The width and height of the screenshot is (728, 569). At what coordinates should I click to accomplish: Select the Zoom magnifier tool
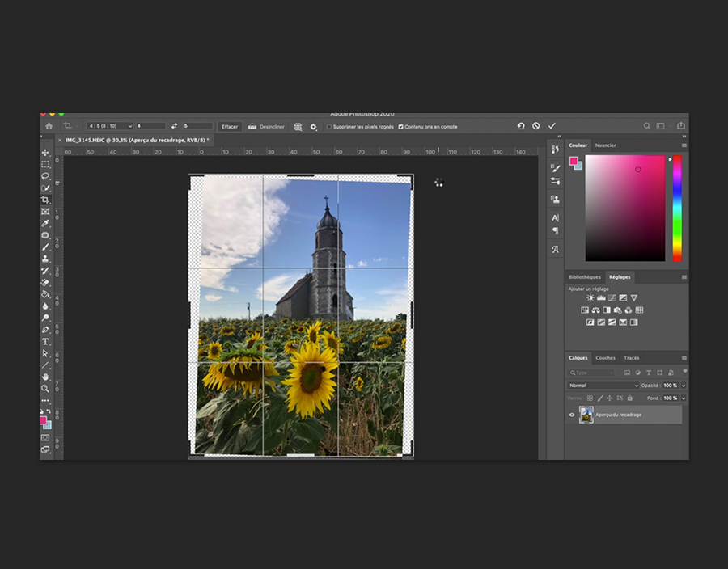tap(45, 389)
